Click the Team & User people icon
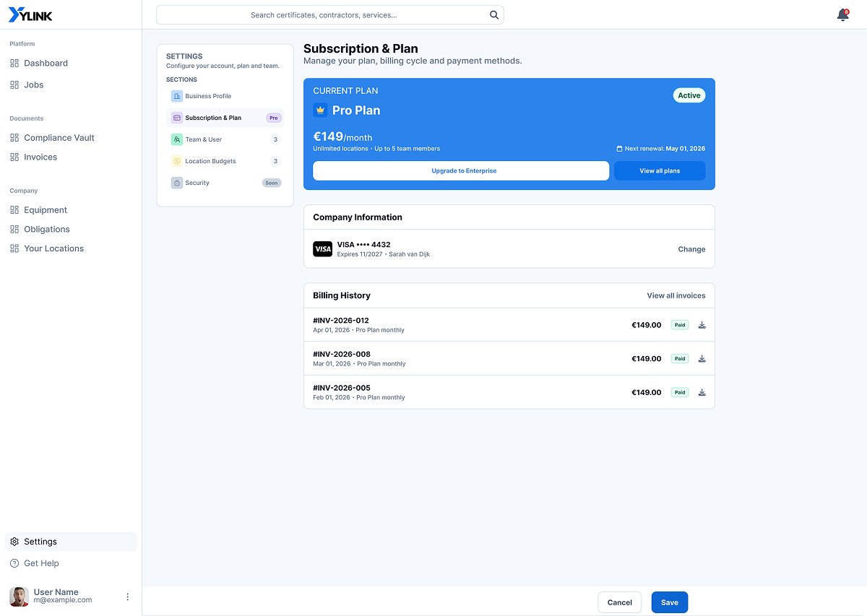This screenshot has width=867, height=616. tap(177, 139)
